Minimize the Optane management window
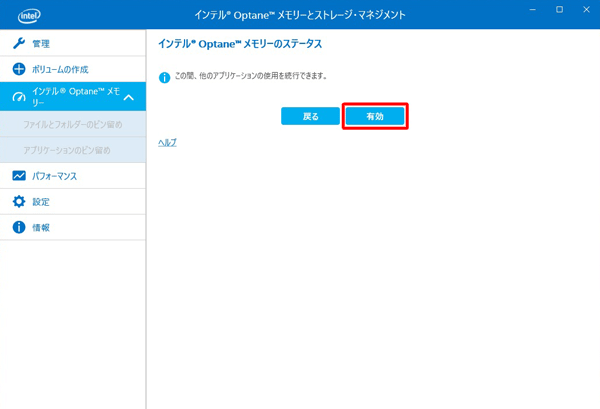Screen dimensions: 600x409 [x=533, y=10]
